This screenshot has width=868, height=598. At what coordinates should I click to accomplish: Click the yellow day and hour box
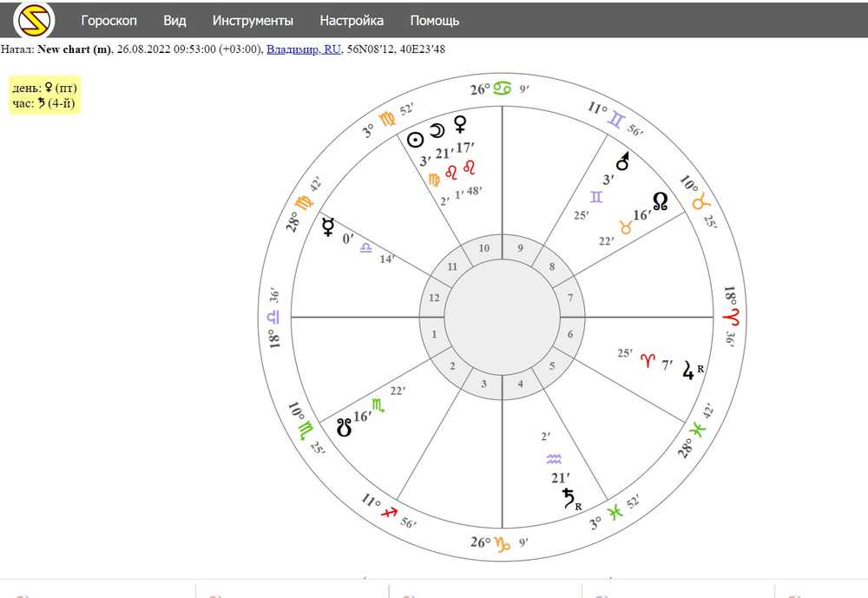click(44, 95)
